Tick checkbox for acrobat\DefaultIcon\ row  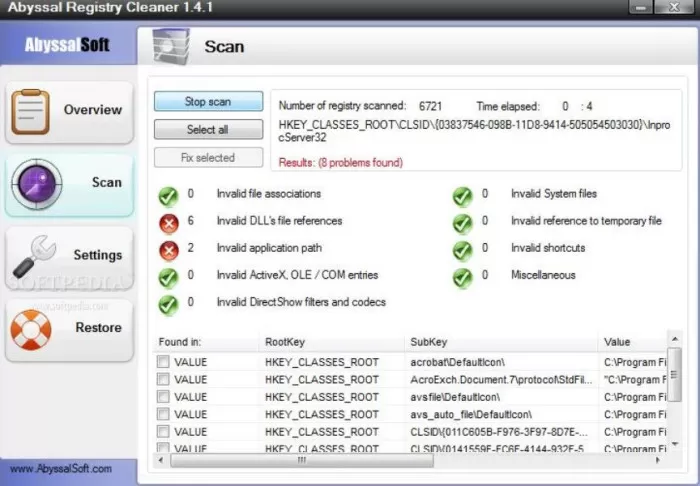(x=163, y=361)
